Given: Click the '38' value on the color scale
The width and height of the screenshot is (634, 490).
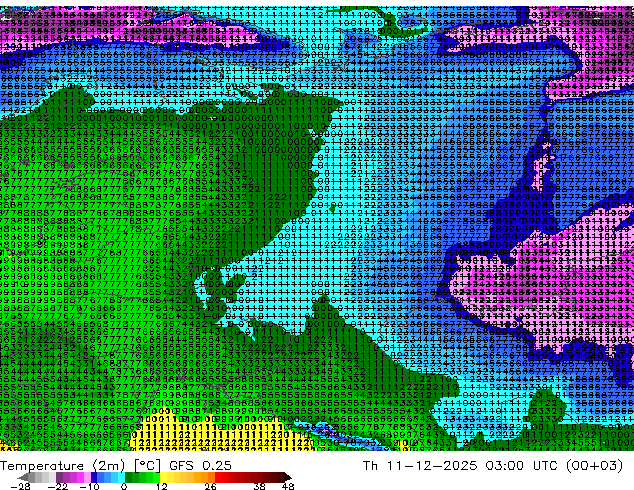Looking at the screenshot, I should 259,486.
